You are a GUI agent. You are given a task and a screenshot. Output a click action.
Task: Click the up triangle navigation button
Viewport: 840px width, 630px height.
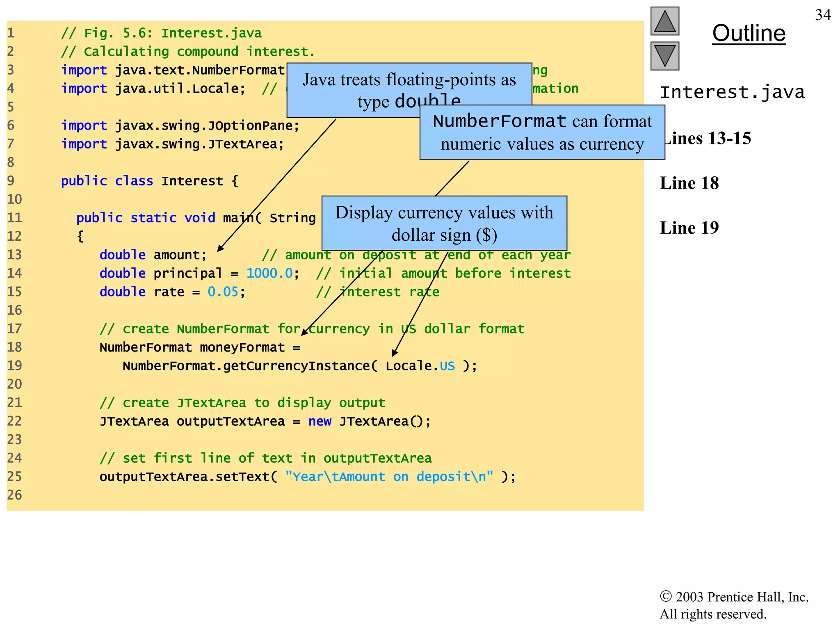(x=664, y=21)
